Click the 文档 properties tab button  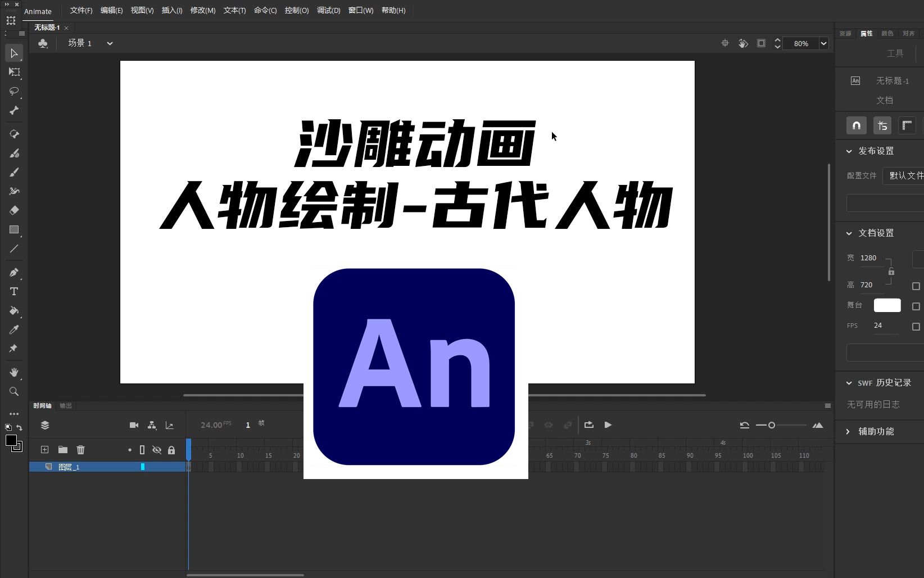pyautogui.click(x=885, y=100)
